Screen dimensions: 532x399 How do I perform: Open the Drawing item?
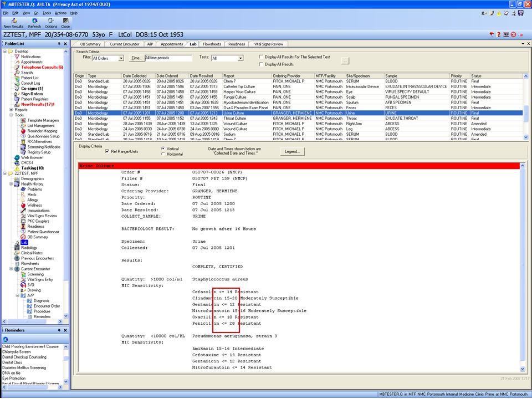(34, 290)
